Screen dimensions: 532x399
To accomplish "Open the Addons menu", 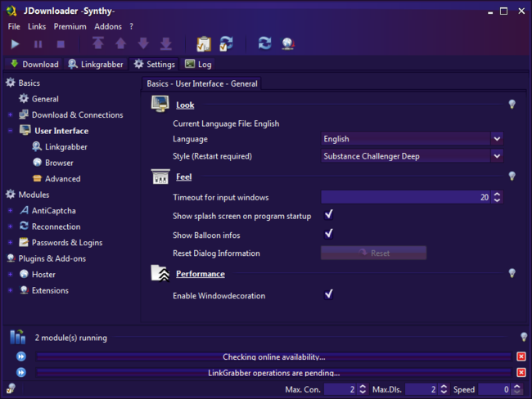I will pos(108,26).
